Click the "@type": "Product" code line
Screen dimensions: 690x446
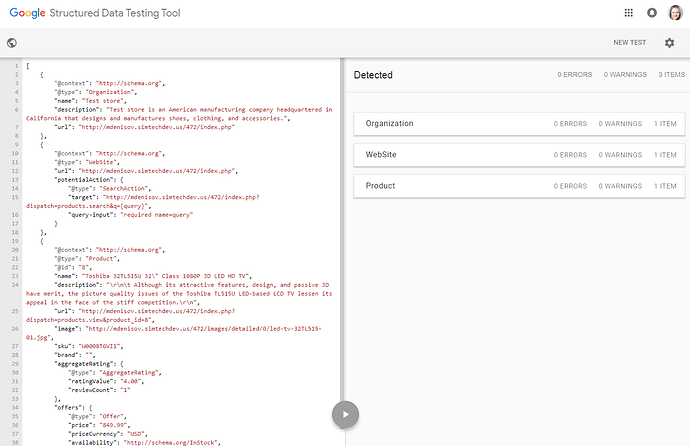87,259
